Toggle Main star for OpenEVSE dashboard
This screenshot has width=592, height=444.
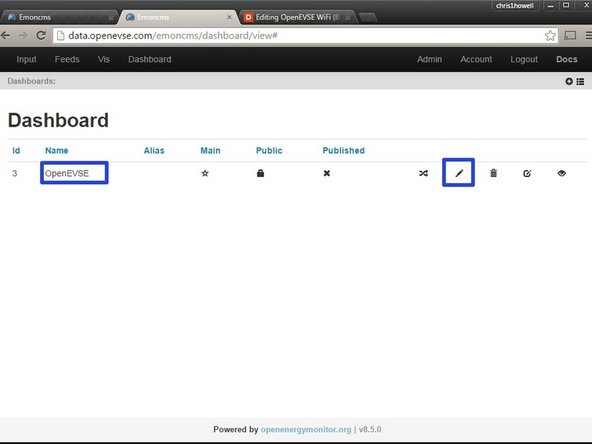[205, 173]
